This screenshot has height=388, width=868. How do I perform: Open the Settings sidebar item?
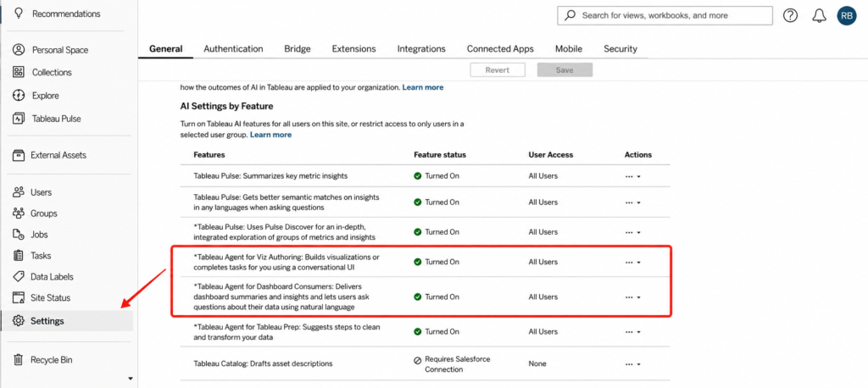[66, 320]
